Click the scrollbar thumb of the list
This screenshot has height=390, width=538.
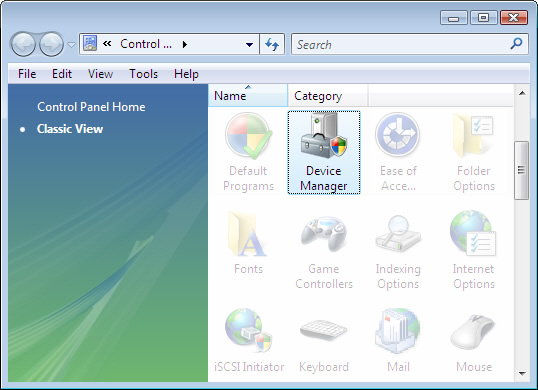tap(522, 170)
